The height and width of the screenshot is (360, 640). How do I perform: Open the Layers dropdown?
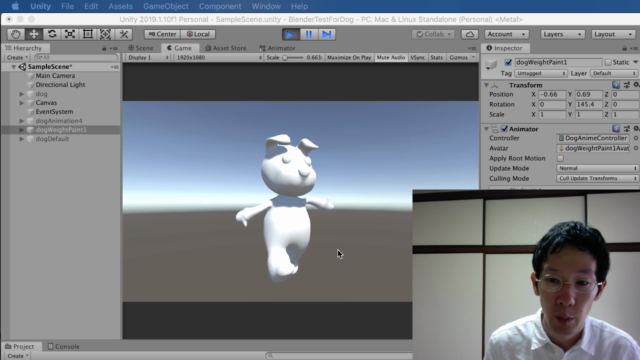(562, 34)
